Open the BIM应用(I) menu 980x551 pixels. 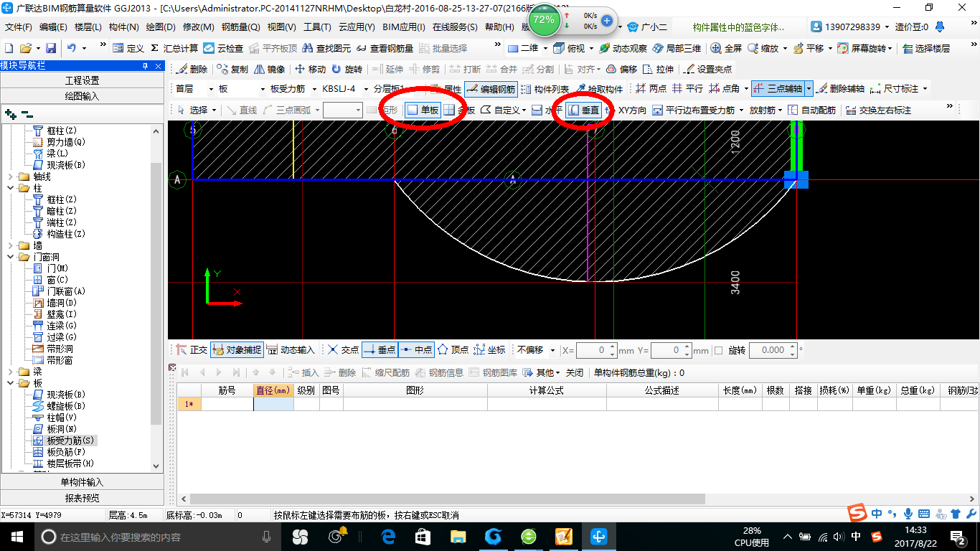pyautogui.click(x=403, y=27)
